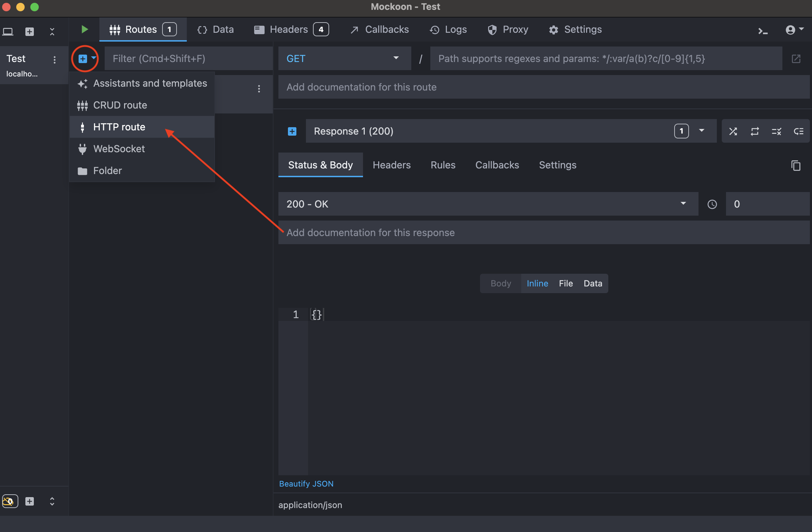Select the File body type
The height and width of the screenshot is (532, 812).
[566, 283]
